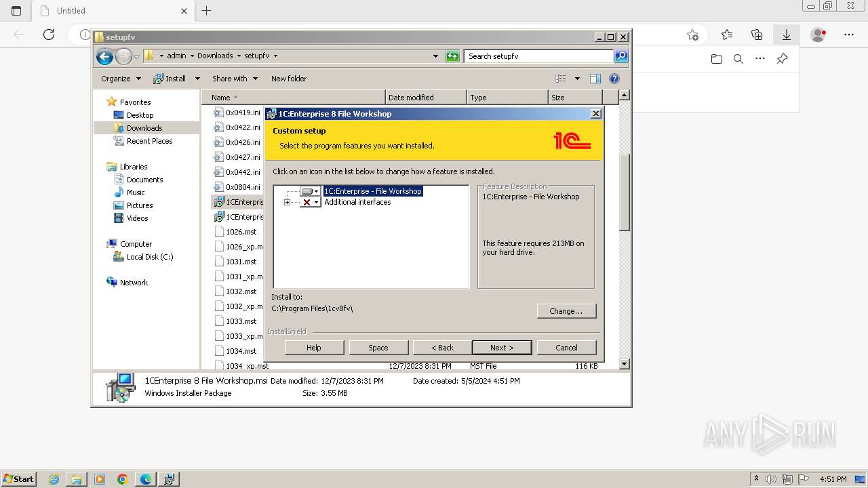Go back with the < Back button
868x488 pixels.
pos(442,348)
